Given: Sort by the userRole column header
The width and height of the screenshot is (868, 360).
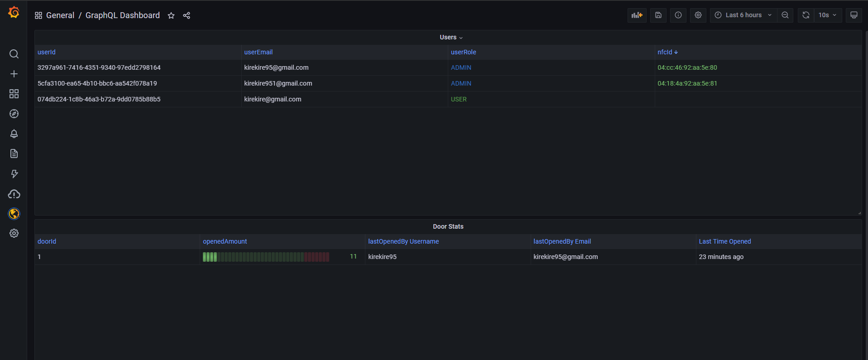Looking at the screenshot, I should [464, 52].
